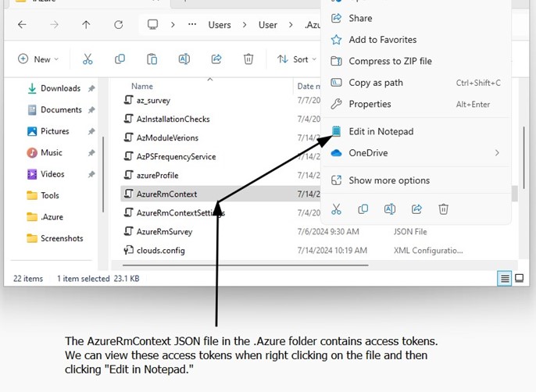Open the New dropdown menu
The image size is (536, 392).
(x=36, y=59)
